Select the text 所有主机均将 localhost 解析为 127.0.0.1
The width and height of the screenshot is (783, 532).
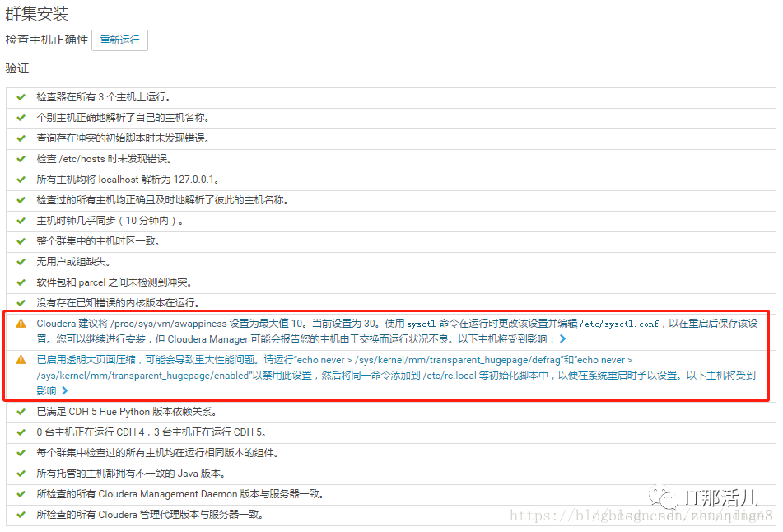pyautogui.click(x=128, y=180)
